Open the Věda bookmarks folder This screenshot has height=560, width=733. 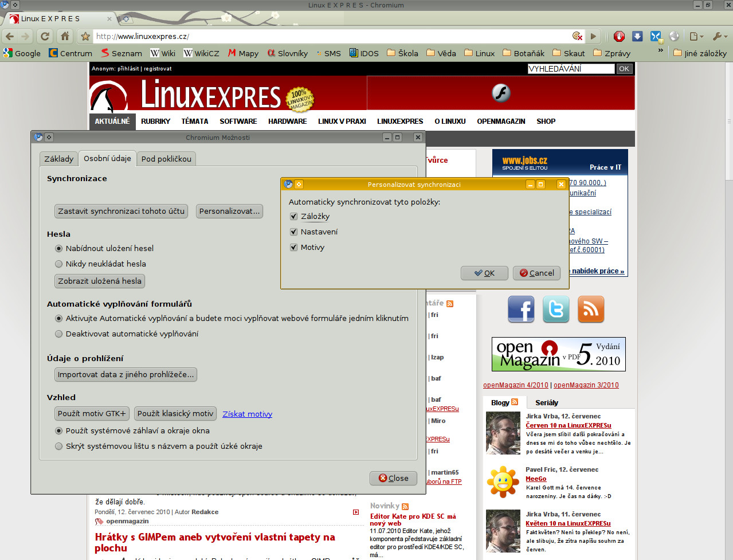click(441, 53)
